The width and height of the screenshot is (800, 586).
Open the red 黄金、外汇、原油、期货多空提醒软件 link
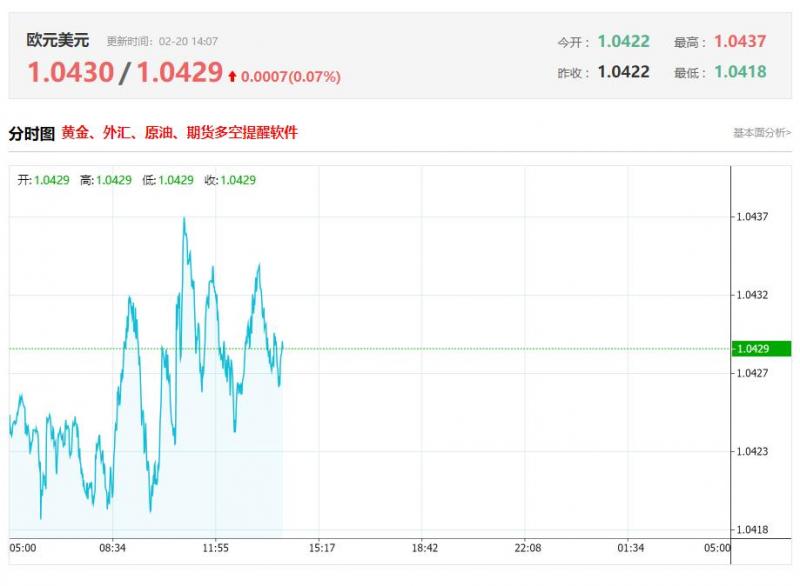coord(179,133)
